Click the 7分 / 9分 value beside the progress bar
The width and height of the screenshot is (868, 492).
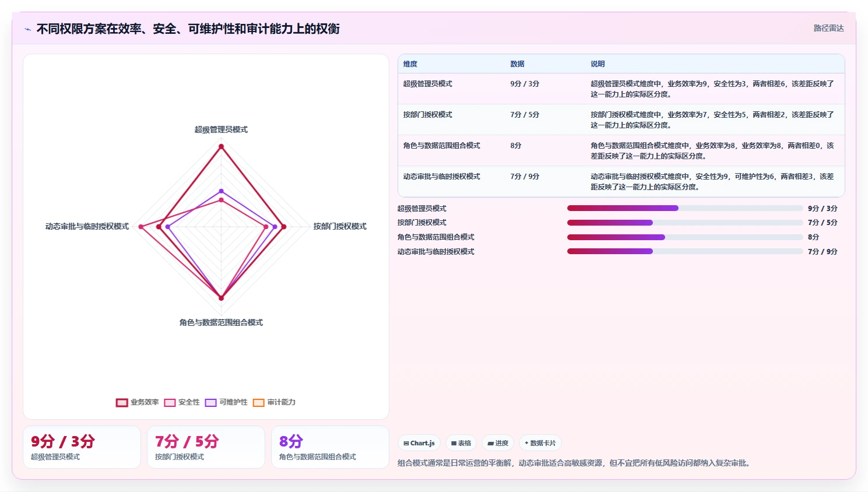coord(823,252)
